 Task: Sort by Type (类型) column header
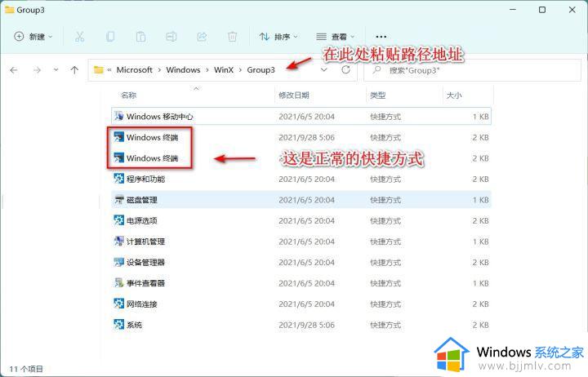[x=378, y=95]
